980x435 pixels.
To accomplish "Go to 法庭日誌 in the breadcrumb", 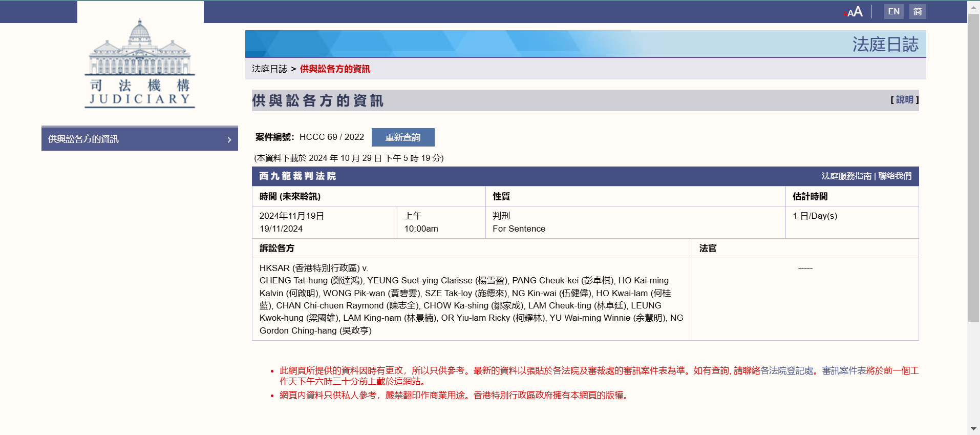I will [269, 69].
